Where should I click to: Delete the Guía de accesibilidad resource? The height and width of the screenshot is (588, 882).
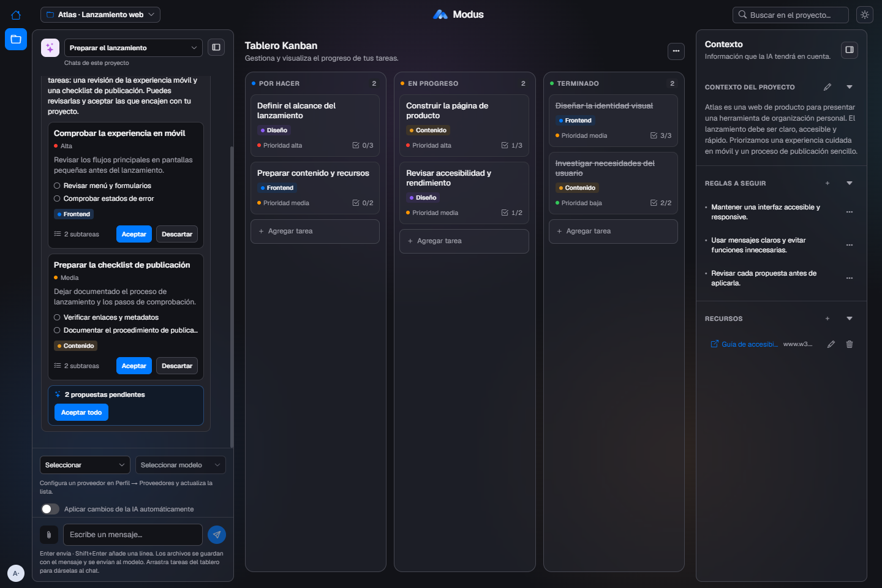850,344
